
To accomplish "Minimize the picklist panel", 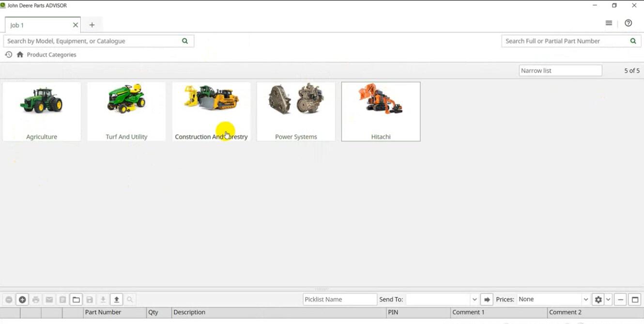I will [x=621, y=300].
